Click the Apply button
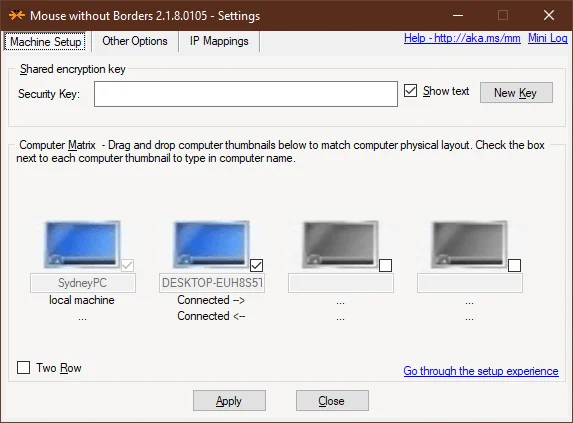 [x=229, y=401]
